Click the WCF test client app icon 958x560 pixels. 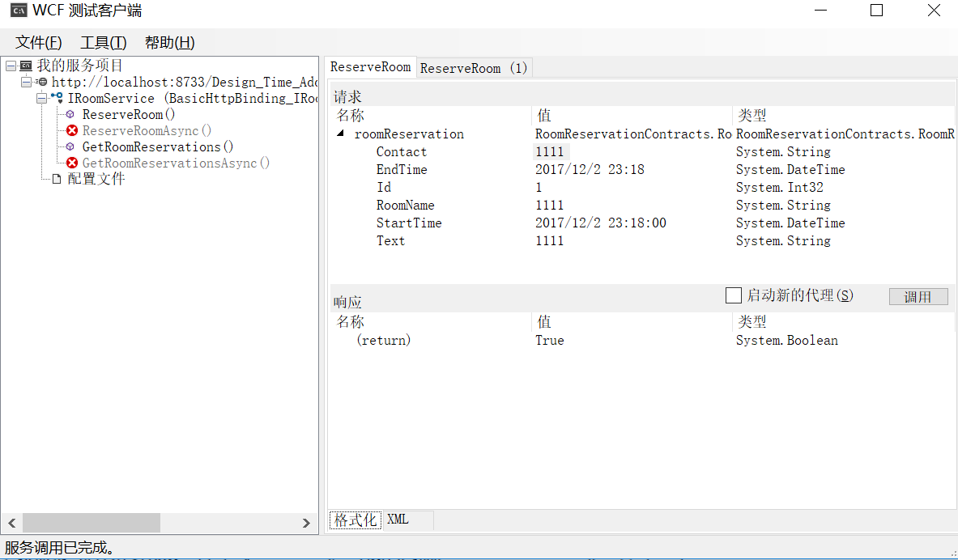click(19, 11)
